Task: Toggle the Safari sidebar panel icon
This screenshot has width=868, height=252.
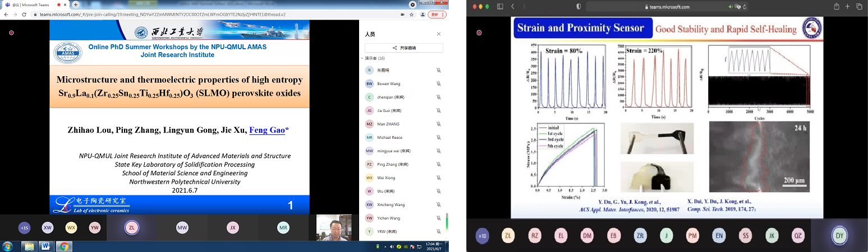Action: [x=499, y=7]
